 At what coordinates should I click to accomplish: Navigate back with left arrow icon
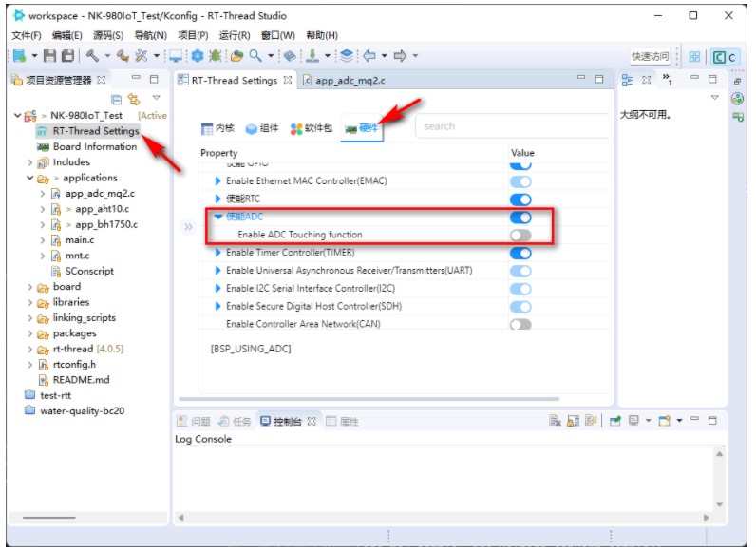pyautogui.click(x=369, y=56)
